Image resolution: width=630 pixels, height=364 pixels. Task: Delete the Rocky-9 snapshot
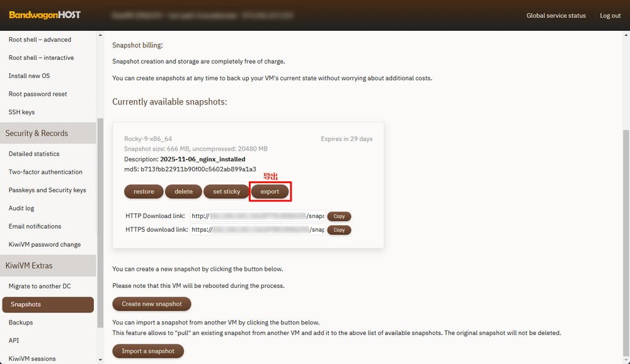pos(183,191)
